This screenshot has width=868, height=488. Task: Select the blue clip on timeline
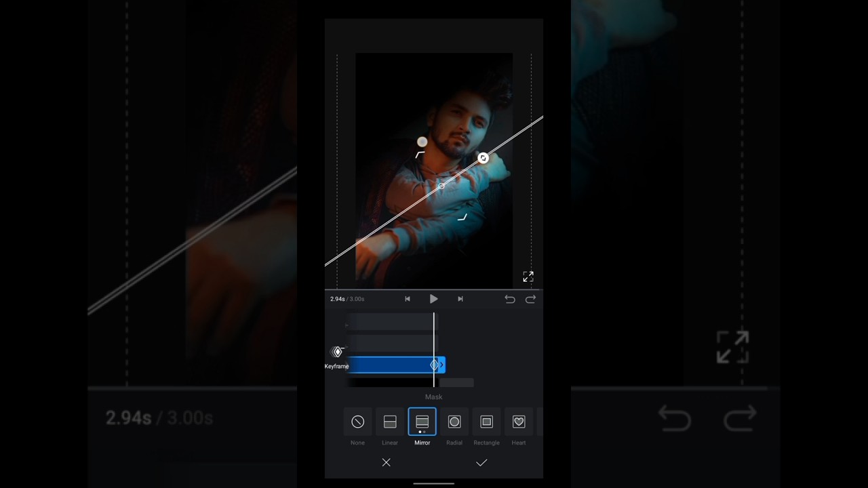point(396,365)
